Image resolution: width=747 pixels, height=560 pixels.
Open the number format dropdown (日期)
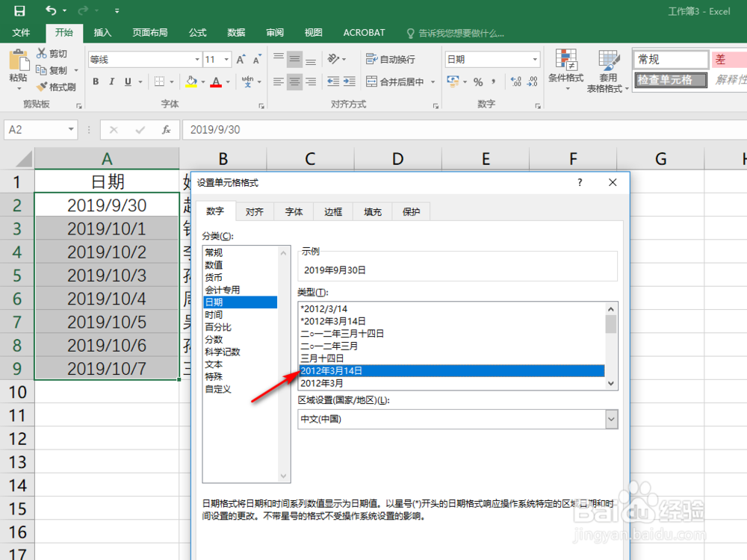pyautogui.click(x=535, y=60)
